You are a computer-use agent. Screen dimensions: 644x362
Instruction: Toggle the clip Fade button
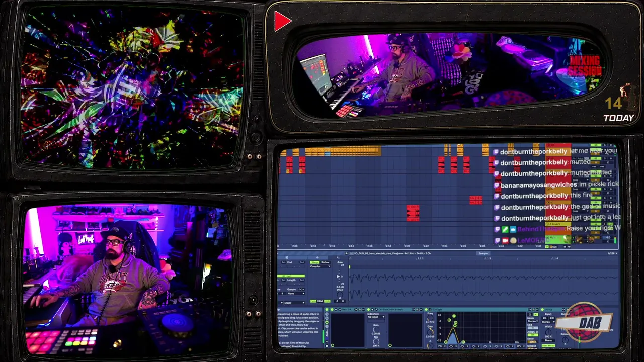click(313, 301)
